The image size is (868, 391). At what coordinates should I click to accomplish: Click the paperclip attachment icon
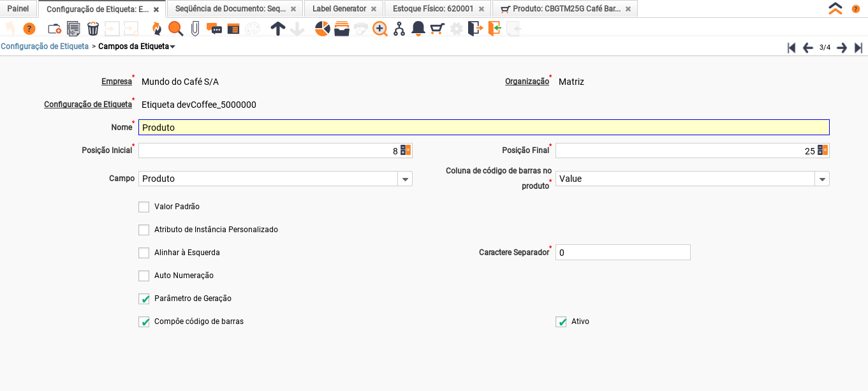coord(195,29)
